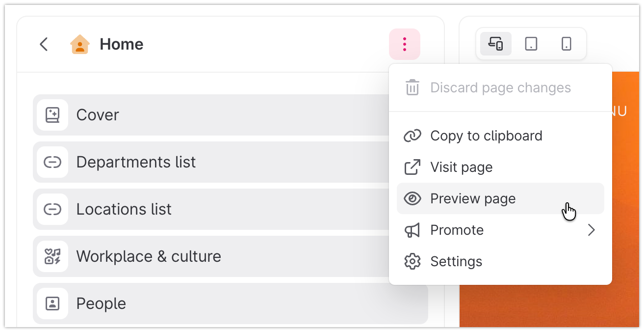This screenshot has width=644, height=332.
Task: Click the Departments list link icon
Action: pos(52,162)
